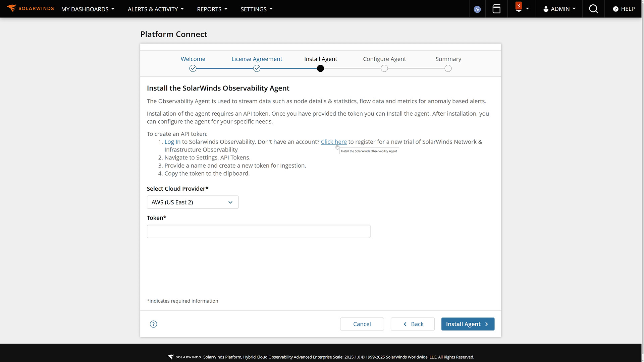
Task: Click the classic dashboards book icon
Action: pos(496,9)
